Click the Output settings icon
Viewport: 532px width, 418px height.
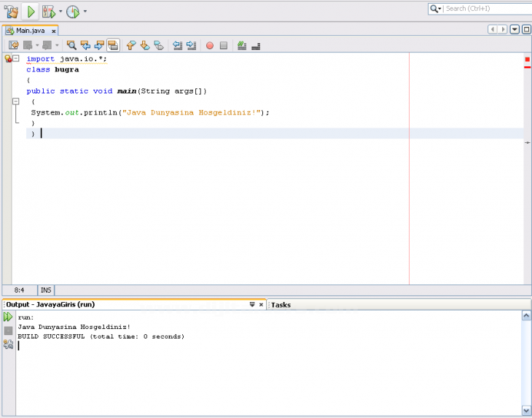(8, 344)
